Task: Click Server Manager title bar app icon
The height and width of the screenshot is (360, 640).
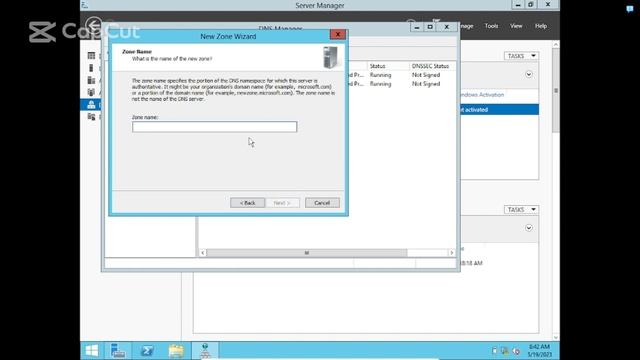Action: (x=85, y=5)
